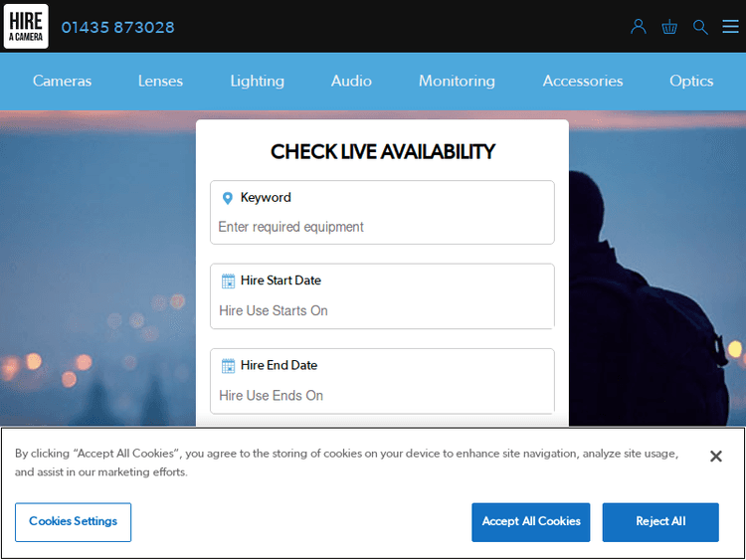Click the search magnifier icon
This screenshot has width=746, height=560.
click(x=700, y=27)
